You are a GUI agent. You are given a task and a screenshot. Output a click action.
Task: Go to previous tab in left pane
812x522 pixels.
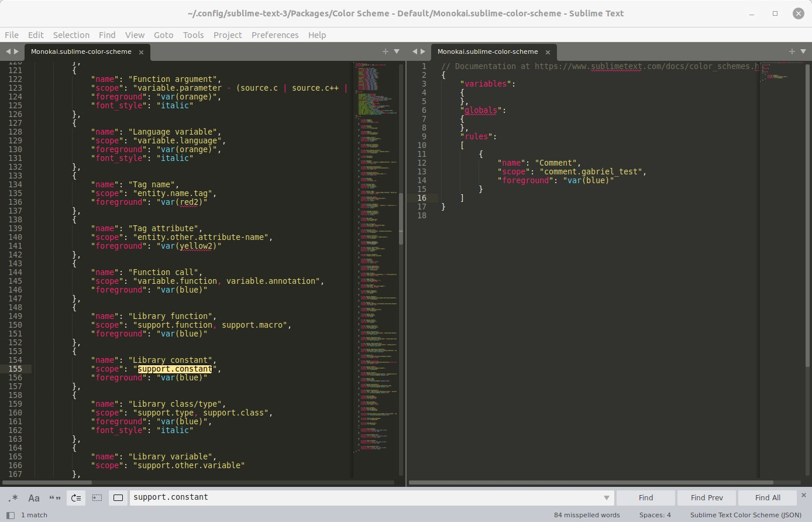pyautogui.click(x=8, y=51)
